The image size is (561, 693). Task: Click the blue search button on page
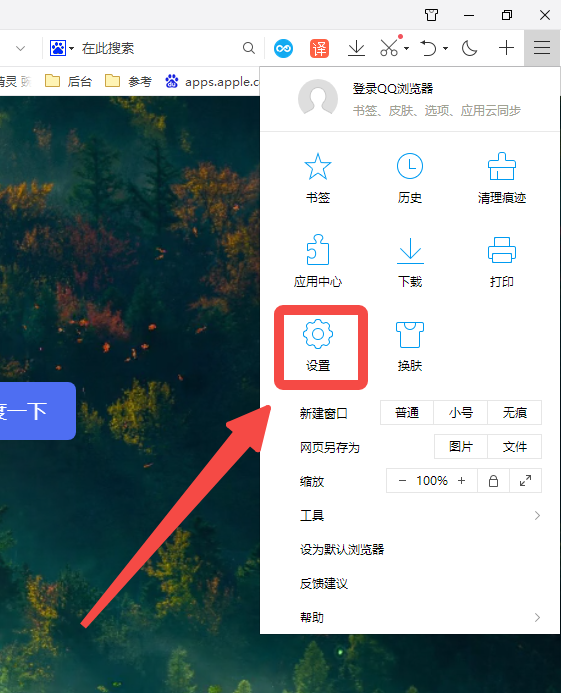(x=38, y=411)
